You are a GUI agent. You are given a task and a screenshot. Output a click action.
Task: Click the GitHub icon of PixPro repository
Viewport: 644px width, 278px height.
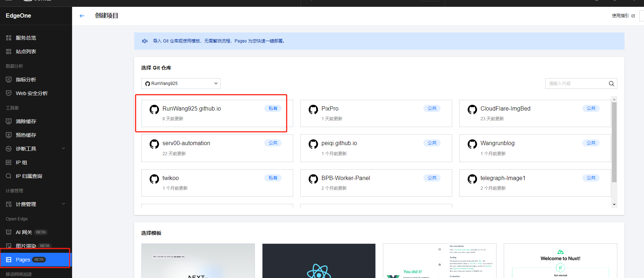pos(313,109)
